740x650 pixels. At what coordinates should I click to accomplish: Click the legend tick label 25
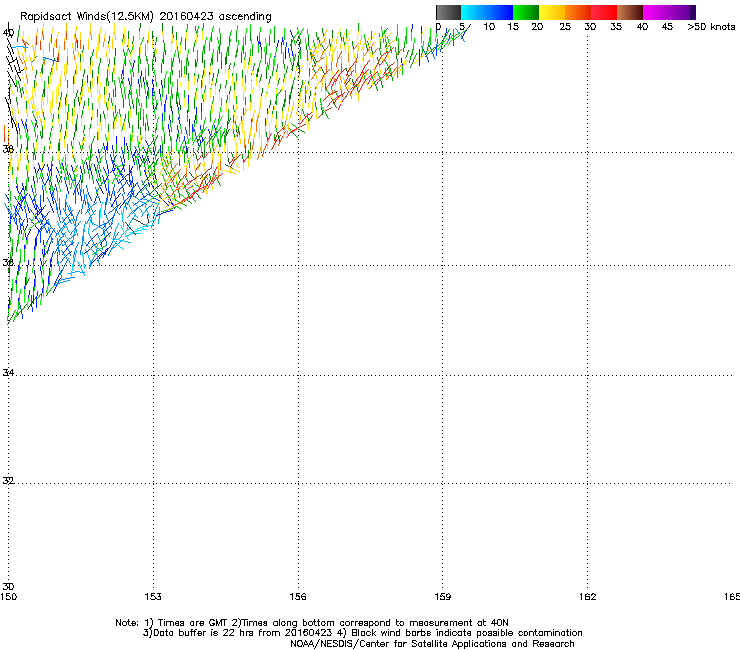click(565, 27)
